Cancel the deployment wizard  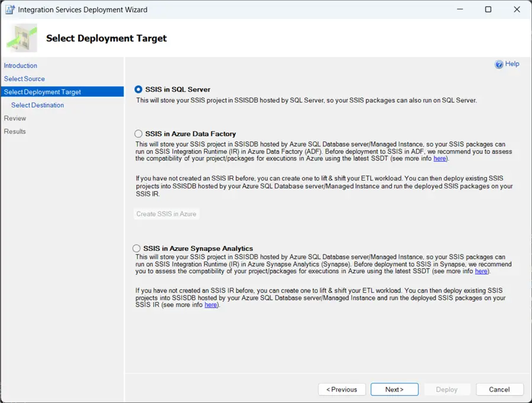coord(499,389)
